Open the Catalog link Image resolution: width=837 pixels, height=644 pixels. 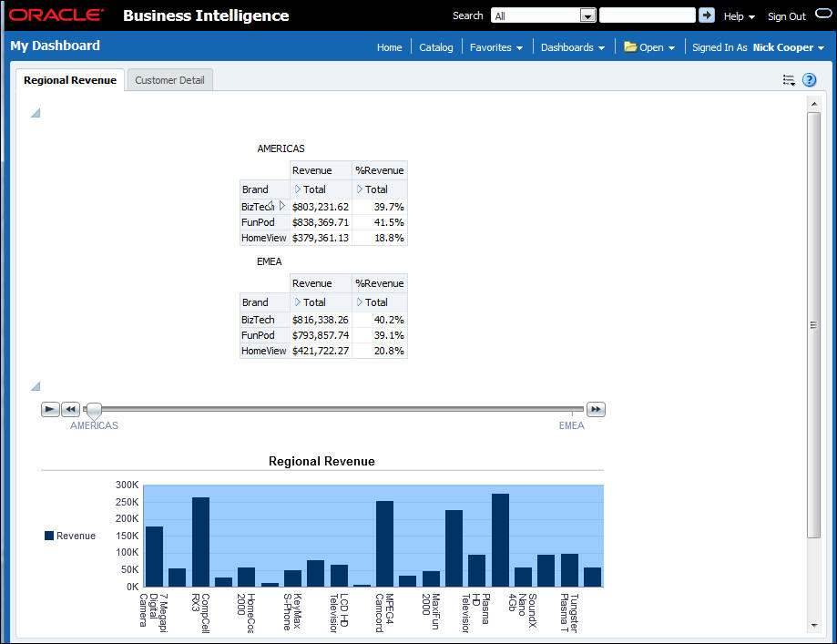(x=435, y=47)
